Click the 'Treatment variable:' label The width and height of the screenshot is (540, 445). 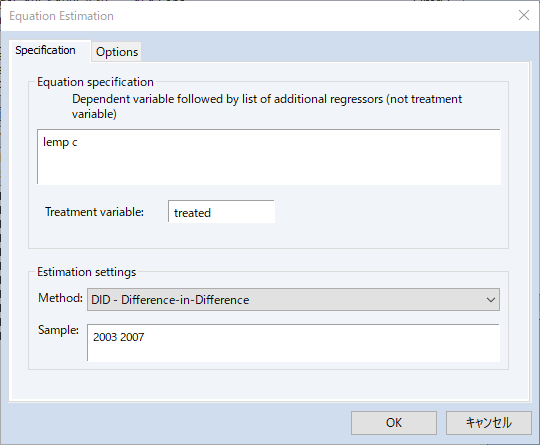94,212
